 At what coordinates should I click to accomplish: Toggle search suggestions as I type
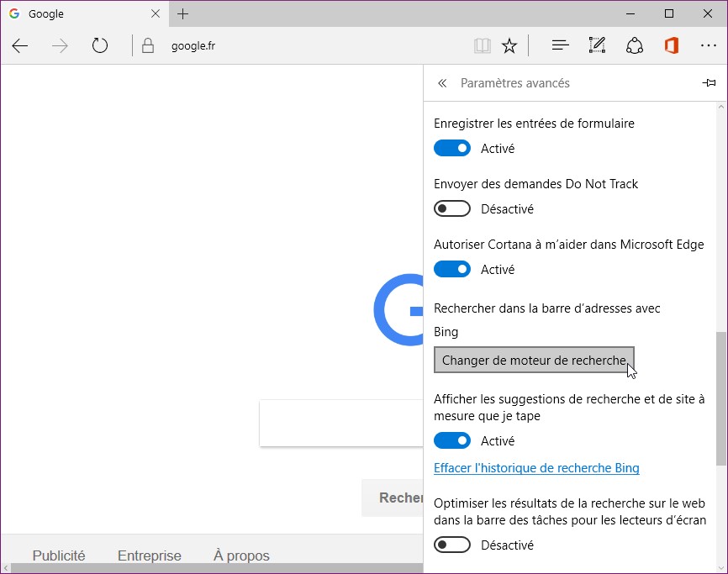(452, 441)
